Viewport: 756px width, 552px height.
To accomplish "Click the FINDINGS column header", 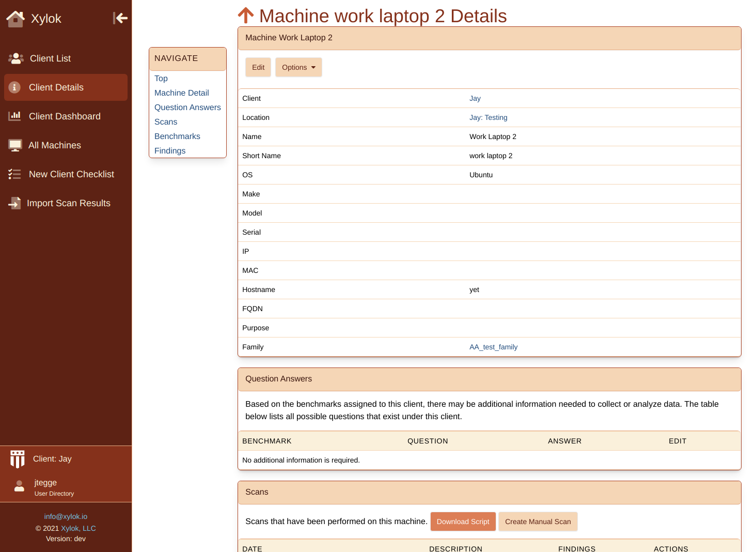I will coord(577,548).
